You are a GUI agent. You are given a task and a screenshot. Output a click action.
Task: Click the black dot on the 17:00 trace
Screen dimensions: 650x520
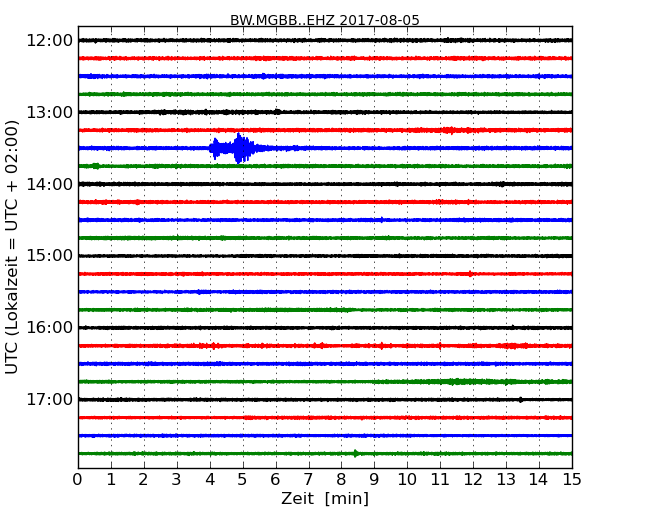click(x=521, y=400)
